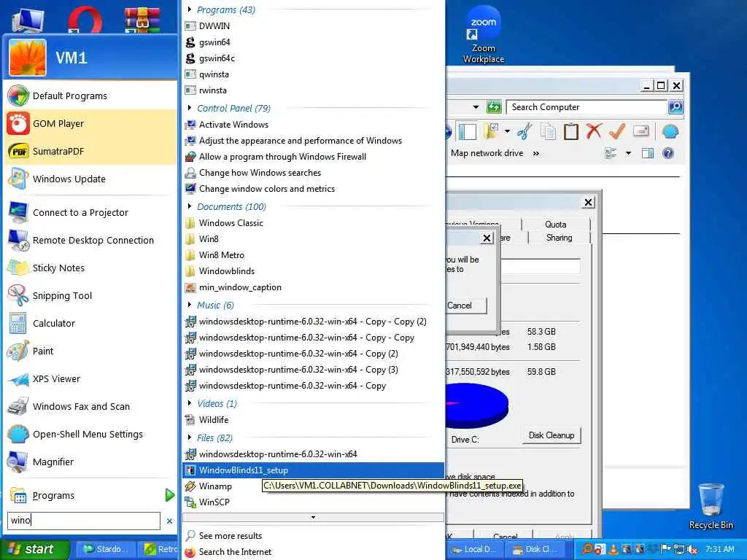
Task: Click Search the Internet
Action: pyautogui.click(x=314, y=552)
